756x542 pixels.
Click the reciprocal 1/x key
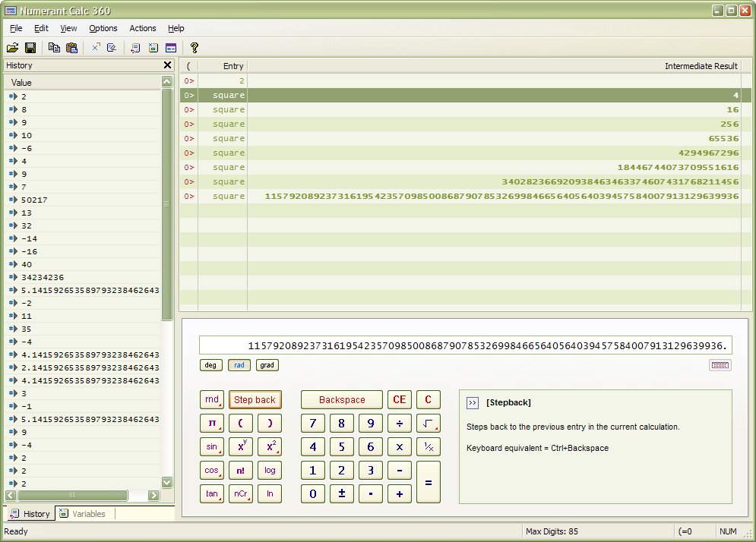(428, 446)
